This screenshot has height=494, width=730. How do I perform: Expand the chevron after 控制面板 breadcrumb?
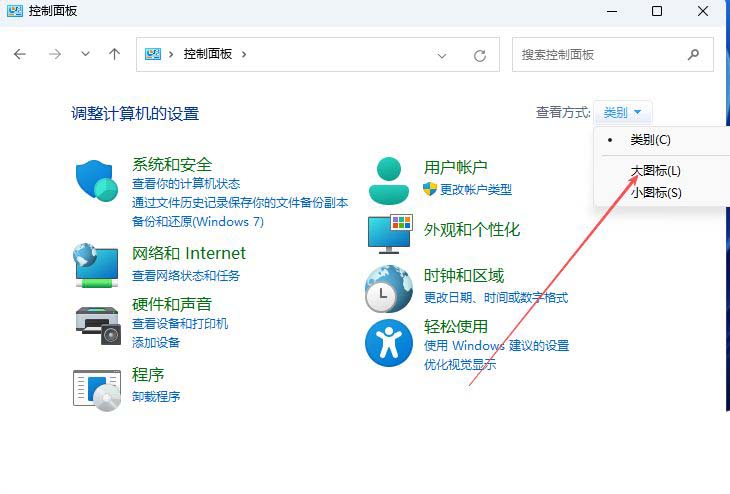[x=244, y=54]
